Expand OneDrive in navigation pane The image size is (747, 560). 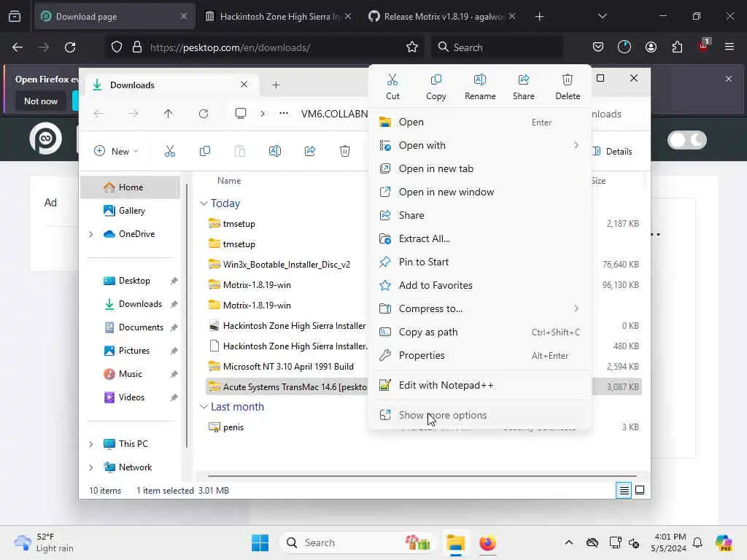click(91, 234)
